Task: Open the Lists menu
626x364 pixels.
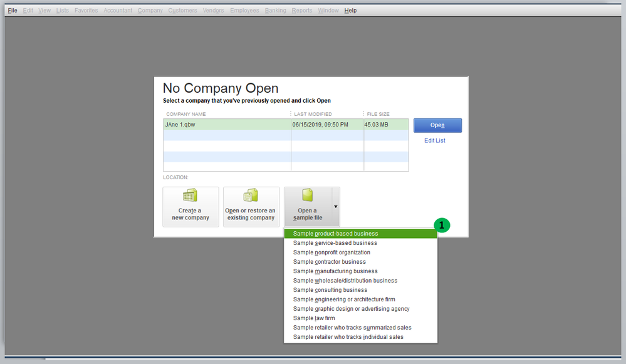Action: click(x=62, y=11)
